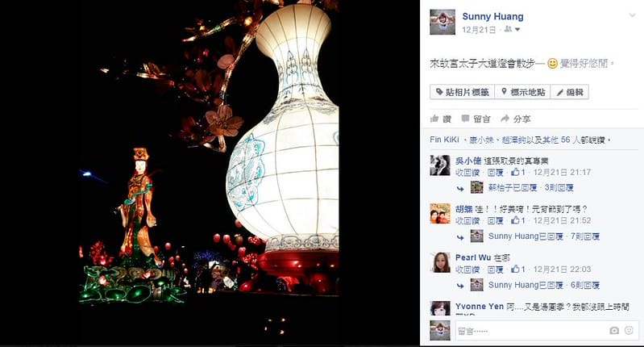
Task: Click the 留言 comment bubble icon
Action: pos(465,119)
